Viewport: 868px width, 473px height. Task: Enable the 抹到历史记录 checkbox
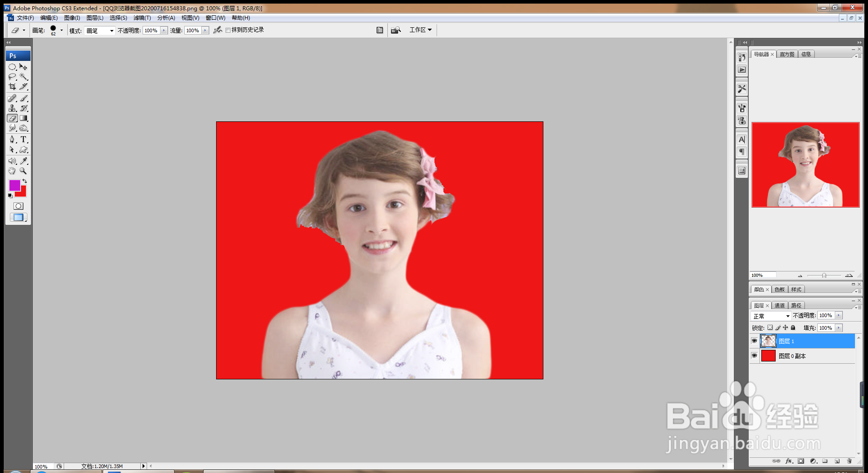pyautogui.click(x=228, y=30)
